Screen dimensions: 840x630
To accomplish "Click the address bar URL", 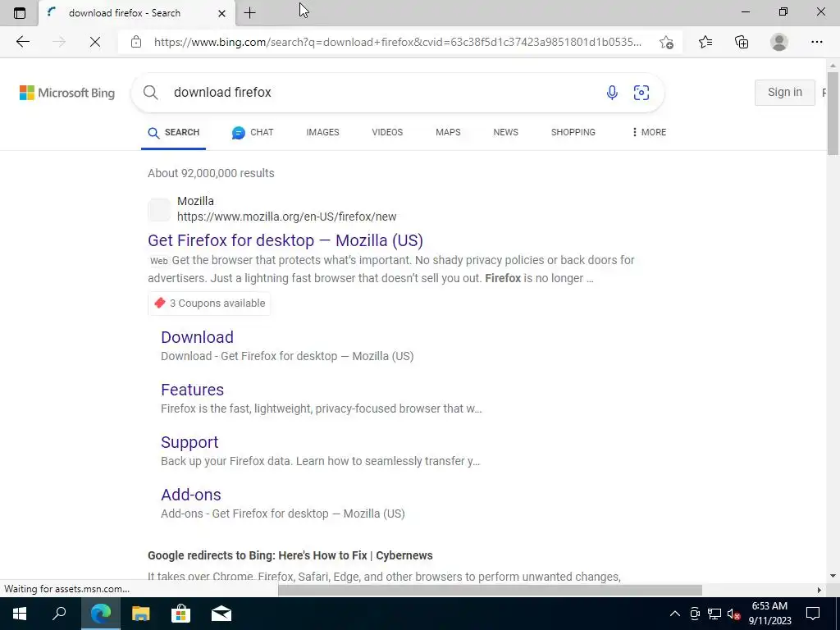I will [398, 42].
